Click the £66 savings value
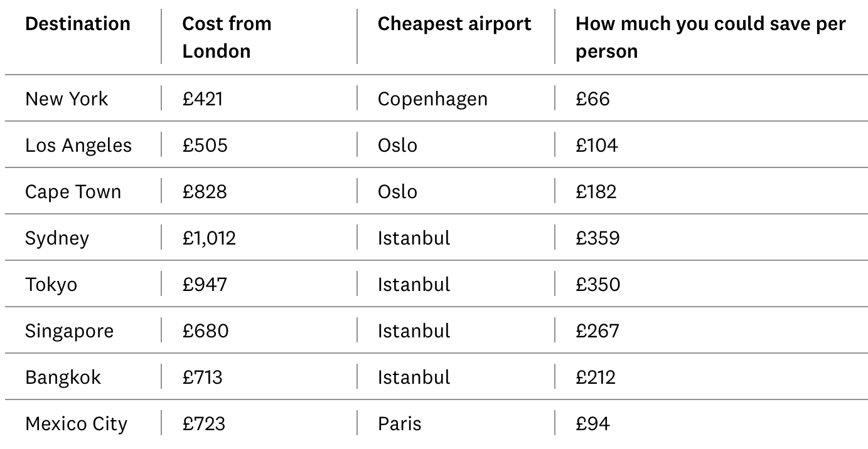Image resolution: width=868 pixels, height=449 pixels. click(592, 98)
